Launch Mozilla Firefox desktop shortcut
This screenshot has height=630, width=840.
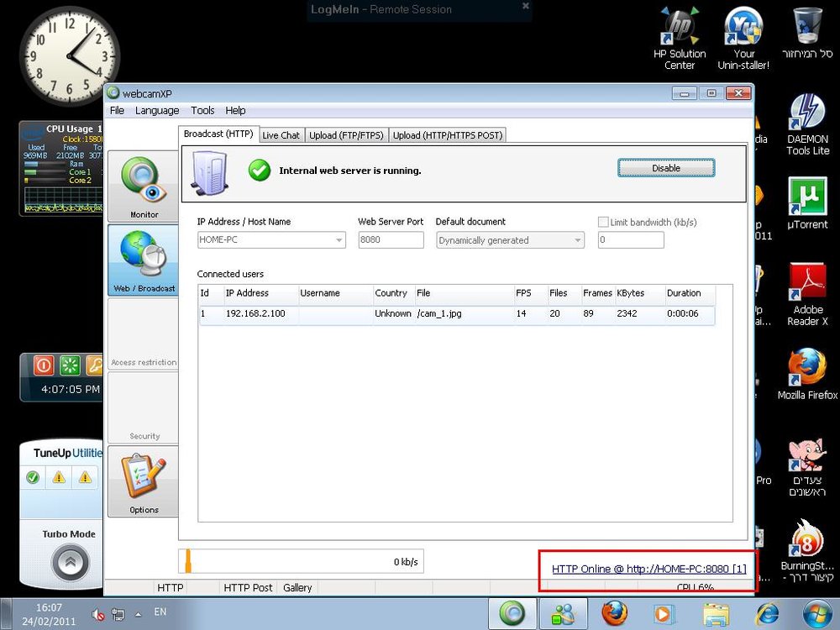tap(807, 374)
